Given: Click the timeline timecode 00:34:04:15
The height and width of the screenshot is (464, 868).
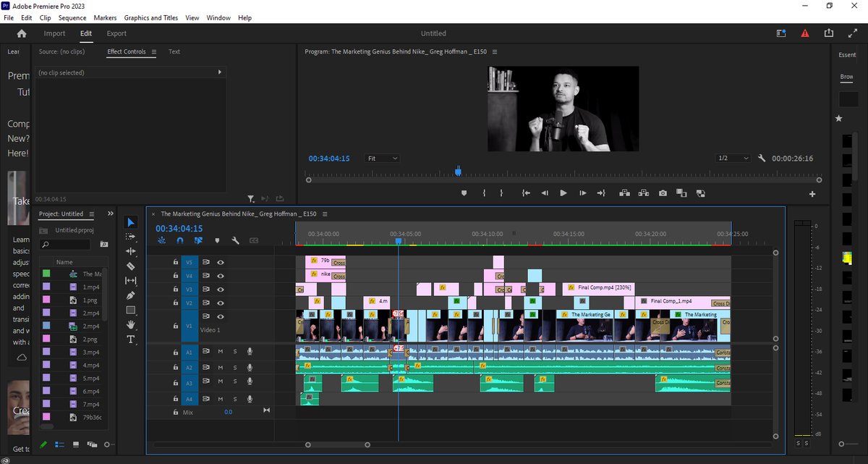Looking at the screenshot, I should pos(179,228).
